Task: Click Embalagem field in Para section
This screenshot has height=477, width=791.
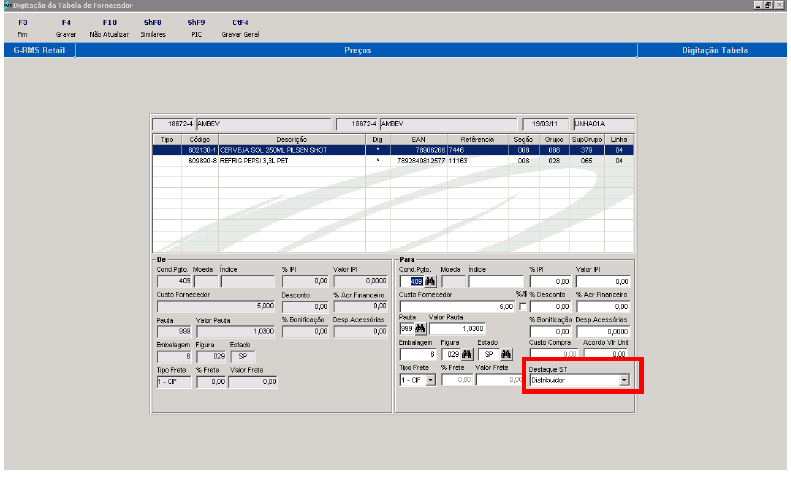Action: pos(418,354)
